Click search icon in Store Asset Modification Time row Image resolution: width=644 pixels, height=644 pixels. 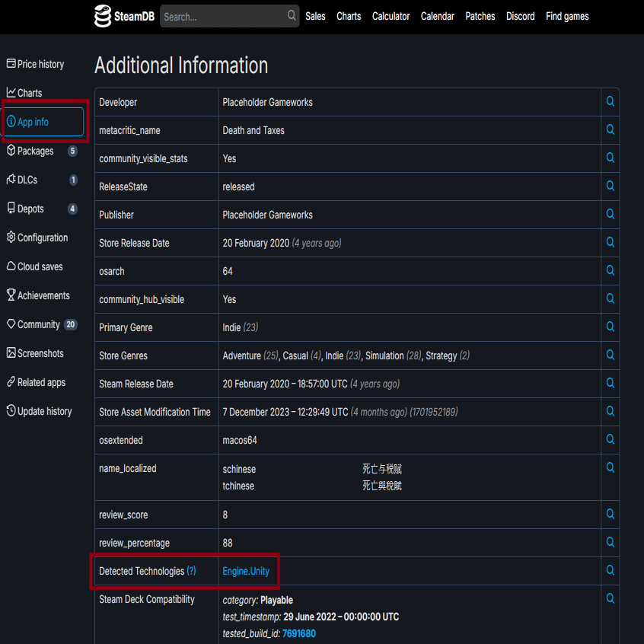[610, 411]
